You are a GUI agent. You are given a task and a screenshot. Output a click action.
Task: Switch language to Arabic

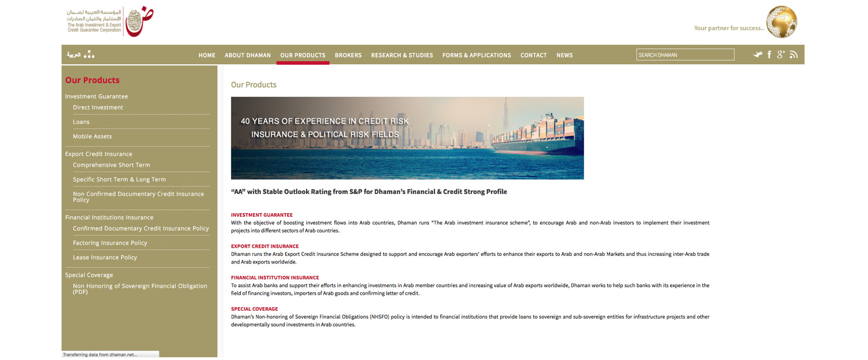point(74,55)
